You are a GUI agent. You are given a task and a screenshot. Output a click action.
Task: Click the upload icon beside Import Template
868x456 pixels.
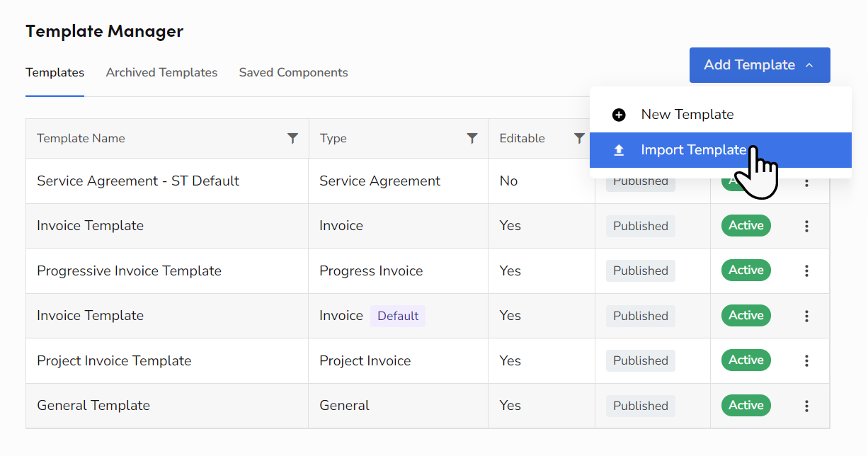(619, 150)
